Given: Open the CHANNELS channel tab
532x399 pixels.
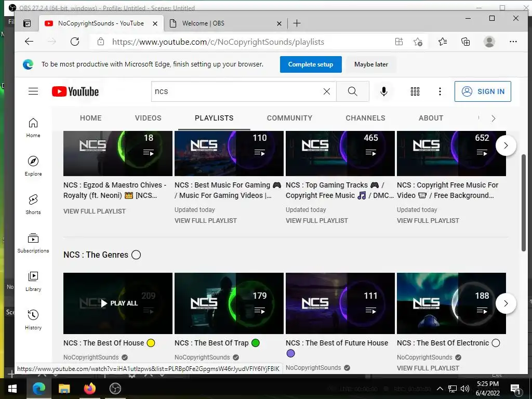Looking at the screenshot, I should click(365, 118).
